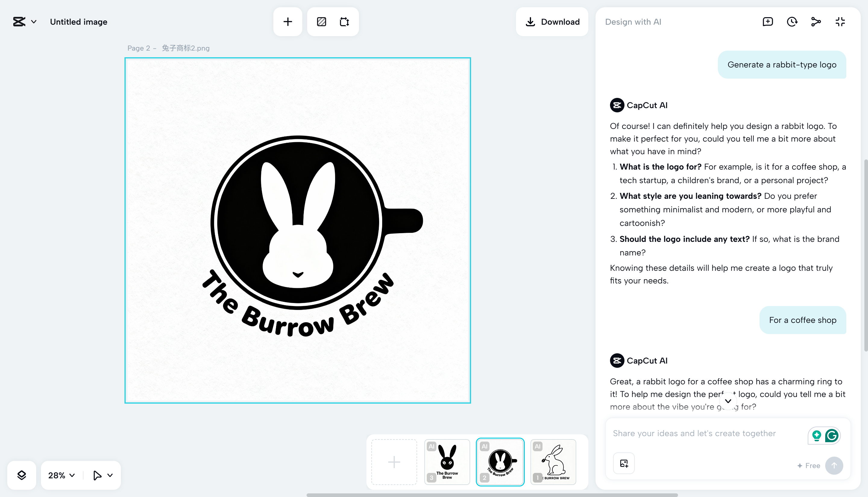Expand the cursor tool options chevron
Image resolution: width=868 pixels, height=497 pixels.
click(x=110, y=475)
